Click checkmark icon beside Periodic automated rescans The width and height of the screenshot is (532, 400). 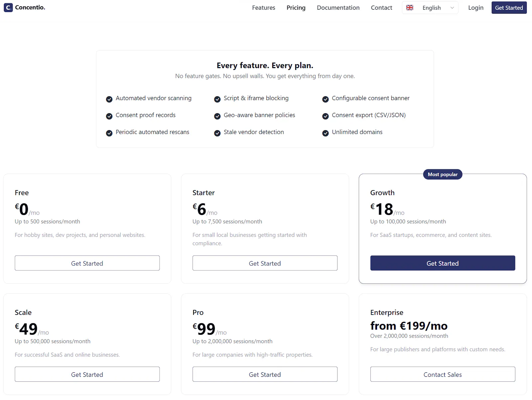109,133
